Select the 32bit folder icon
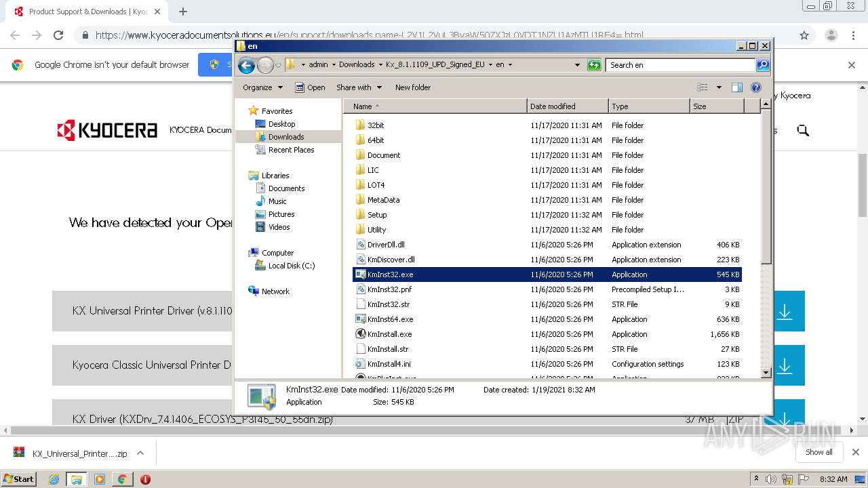This screenshot has height=488, width=868. 361,125
